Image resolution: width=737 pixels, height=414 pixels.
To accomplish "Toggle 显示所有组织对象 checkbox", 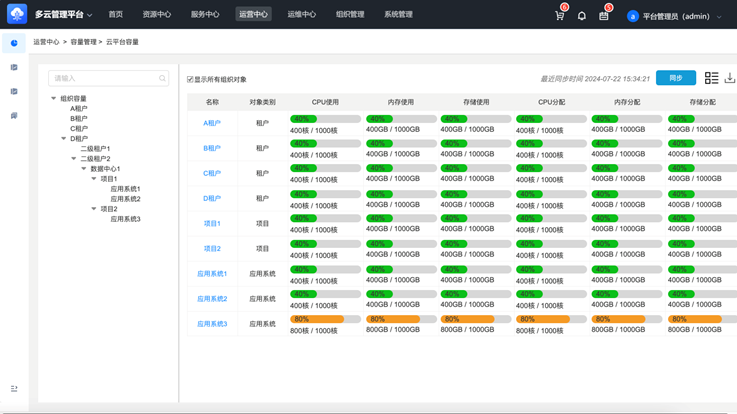I will pos(191,79).
